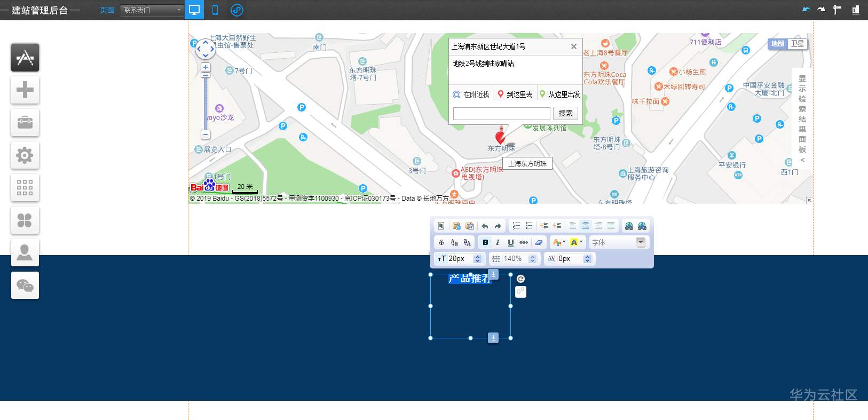
Task: Toggle underline formatting
Action: point(511,242)
